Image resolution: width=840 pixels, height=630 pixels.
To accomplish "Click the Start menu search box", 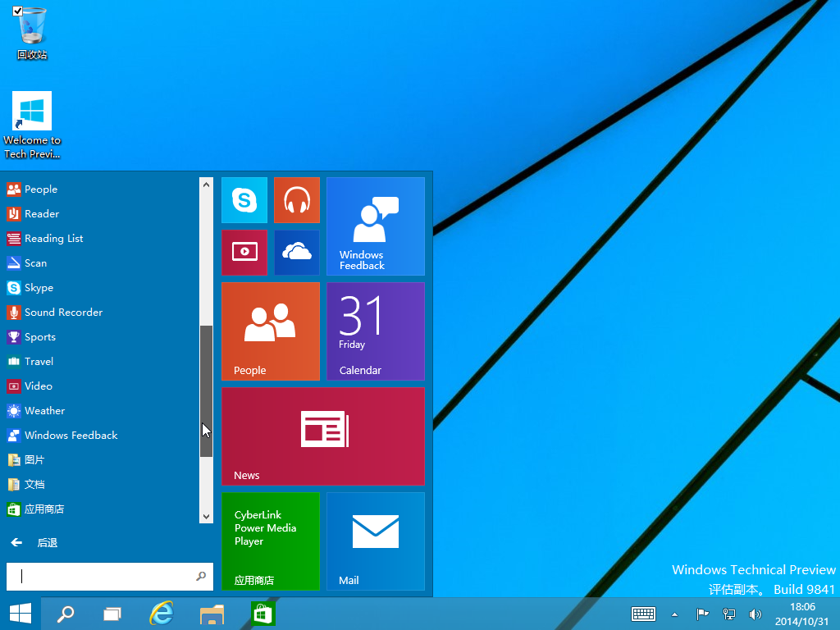I will click(109, 577).
